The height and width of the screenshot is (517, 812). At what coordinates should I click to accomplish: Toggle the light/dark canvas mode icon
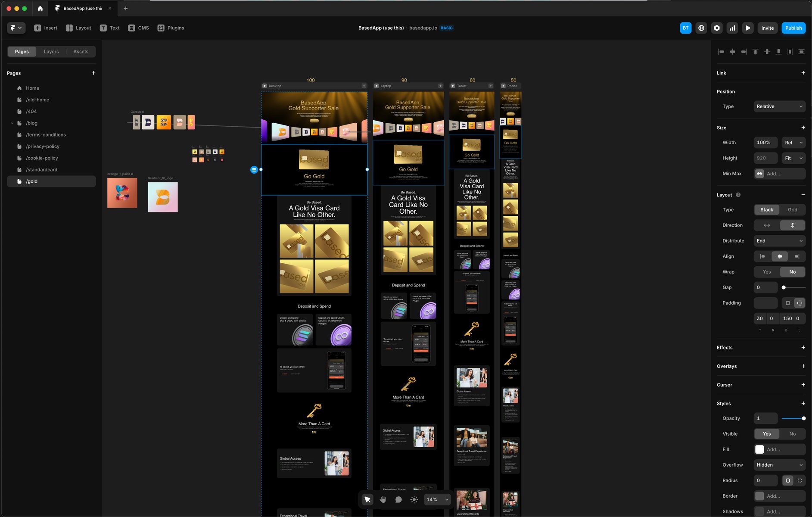pos(414,499)
